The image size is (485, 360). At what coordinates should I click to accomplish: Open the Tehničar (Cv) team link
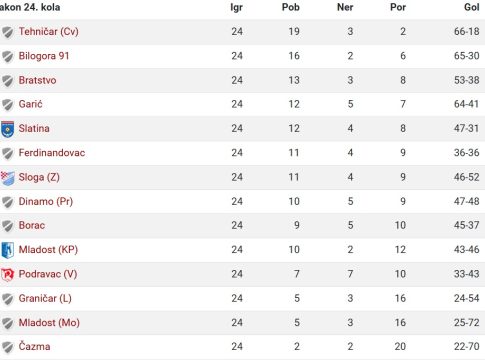pos(49,32)
